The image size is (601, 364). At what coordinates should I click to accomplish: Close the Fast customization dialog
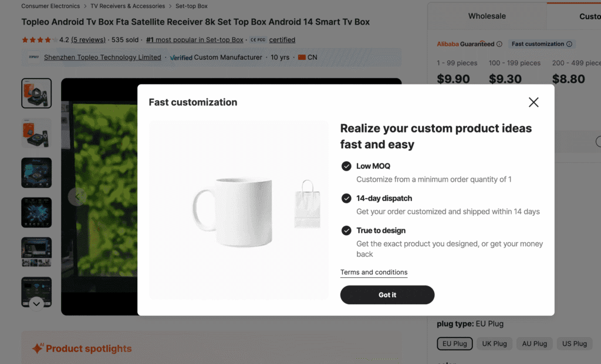click(x=534, y=102)
